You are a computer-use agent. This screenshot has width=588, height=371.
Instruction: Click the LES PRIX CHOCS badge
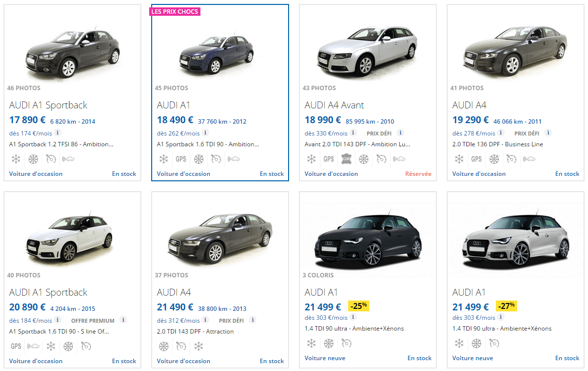[x=175, y=12]
